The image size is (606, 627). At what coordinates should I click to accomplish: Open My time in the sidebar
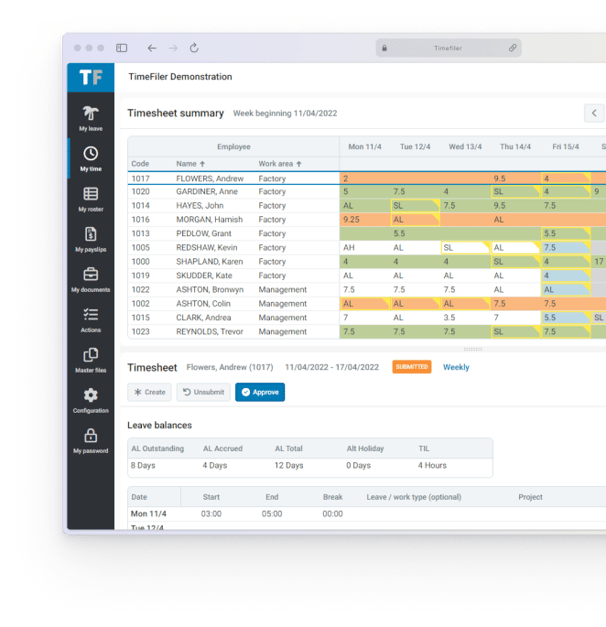(91, 159)
